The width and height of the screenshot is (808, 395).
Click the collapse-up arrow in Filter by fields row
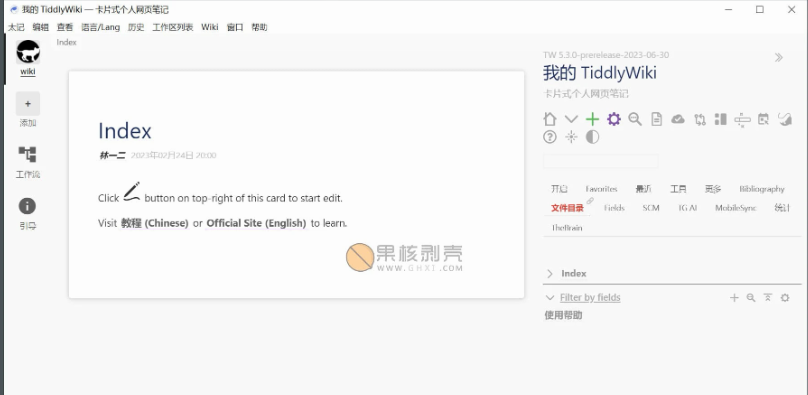768,298
